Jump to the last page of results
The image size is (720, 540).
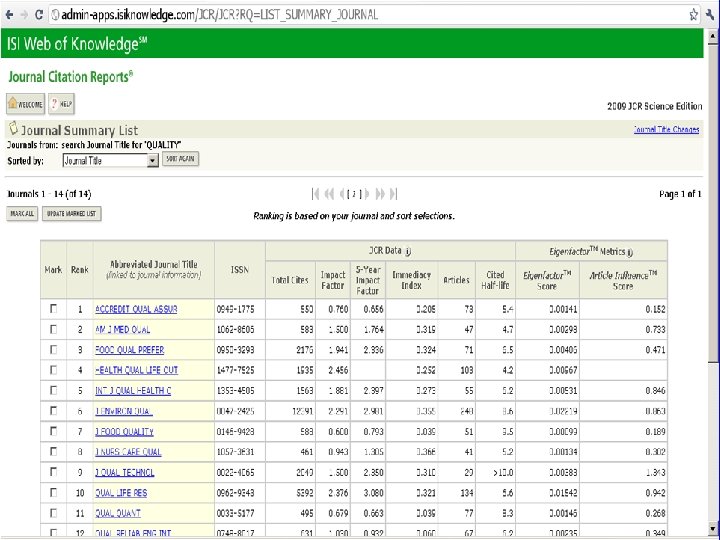pyautogui.click(x=394, y=194)
